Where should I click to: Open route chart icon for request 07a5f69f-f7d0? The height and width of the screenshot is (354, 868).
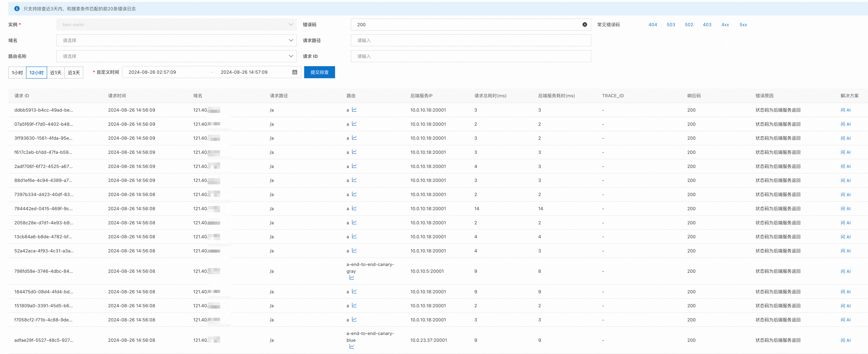(354, 124)
